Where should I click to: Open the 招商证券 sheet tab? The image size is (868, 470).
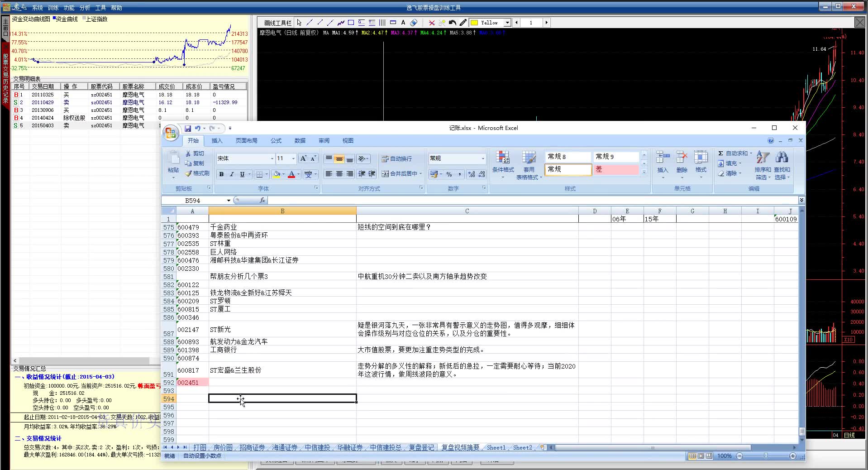coord(252,447)
